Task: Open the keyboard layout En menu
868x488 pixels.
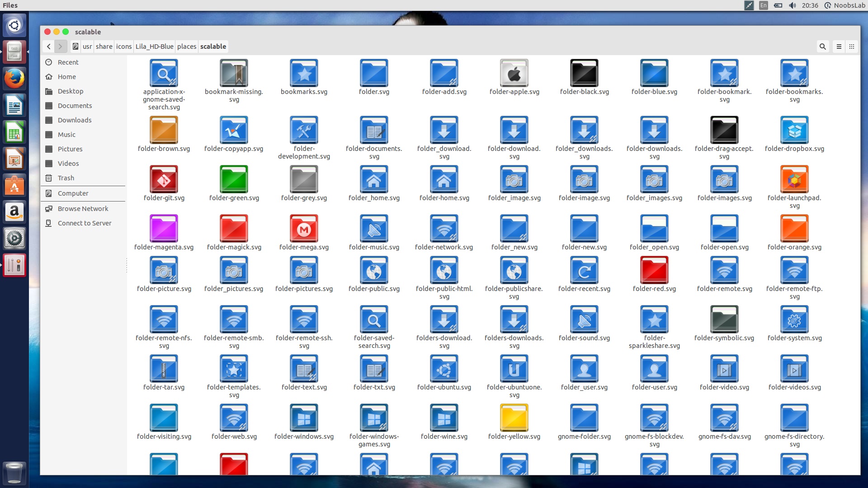Action: (763, 5)
